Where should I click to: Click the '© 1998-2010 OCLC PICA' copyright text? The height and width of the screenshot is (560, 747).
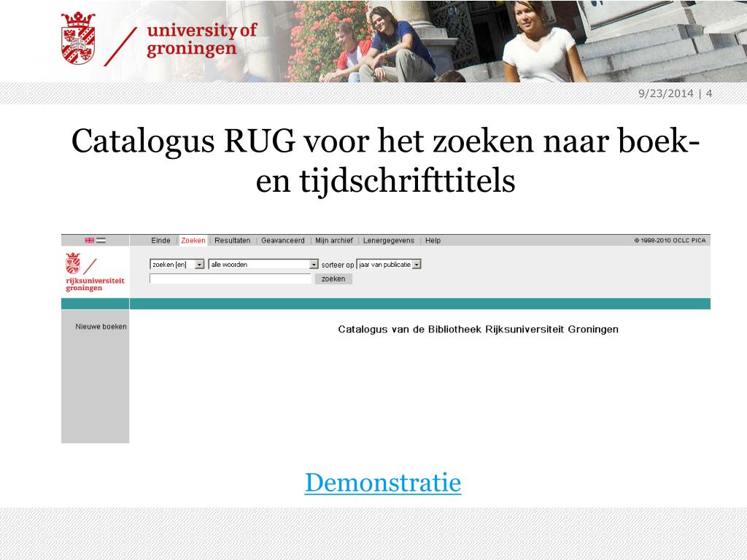(670, 241)
